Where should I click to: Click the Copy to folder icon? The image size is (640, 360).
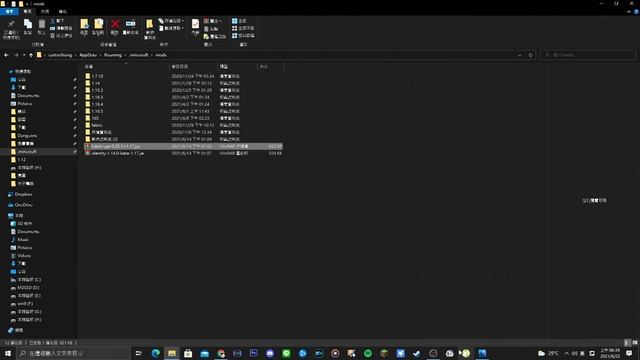click(x=98, y=24)
